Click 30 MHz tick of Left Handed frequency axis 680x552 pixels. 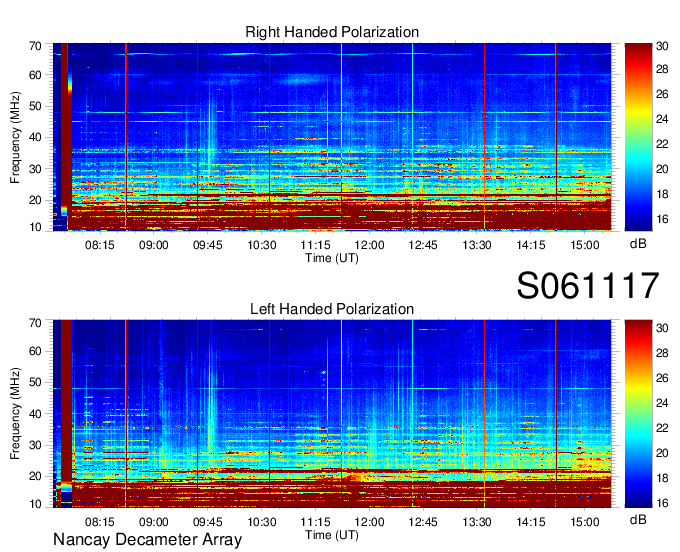pyautogui.click(x=35, y=446)
